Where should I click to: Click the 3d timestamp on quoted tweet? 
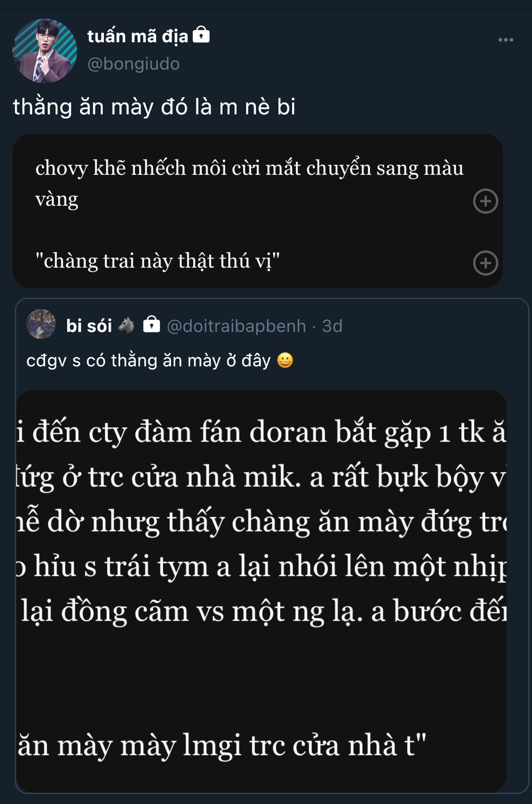coord(332,326)
